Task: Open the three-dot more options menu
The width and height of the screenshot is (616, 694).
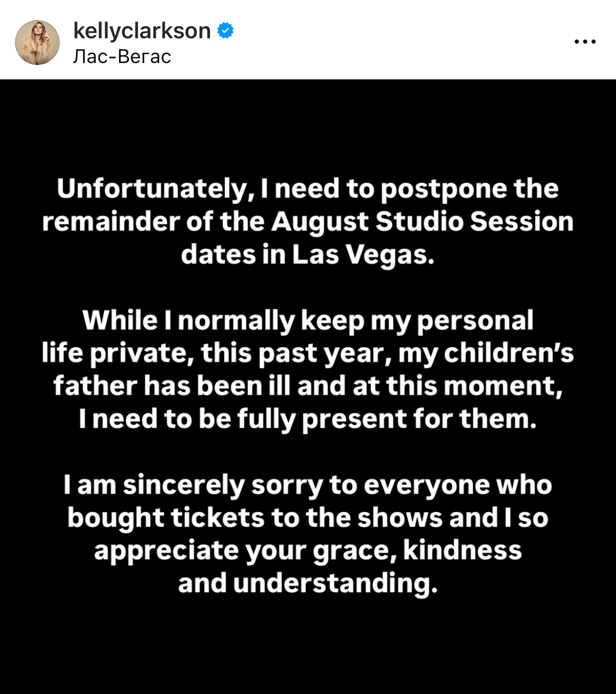Action: pyautogui.click(x=585, y=42)
